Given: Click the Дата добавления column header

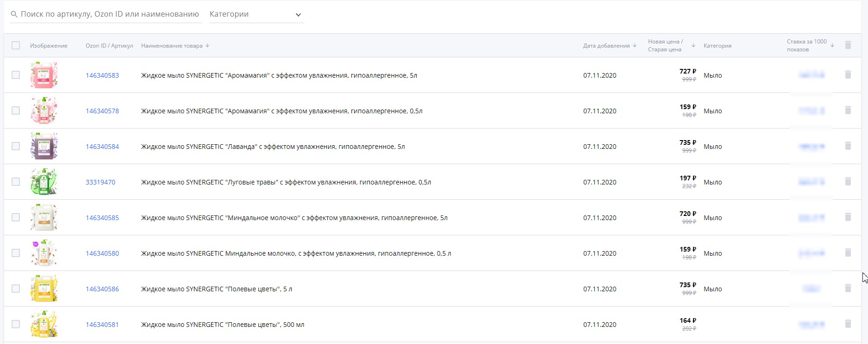Looking at the screenshot, I should (606, 46).
